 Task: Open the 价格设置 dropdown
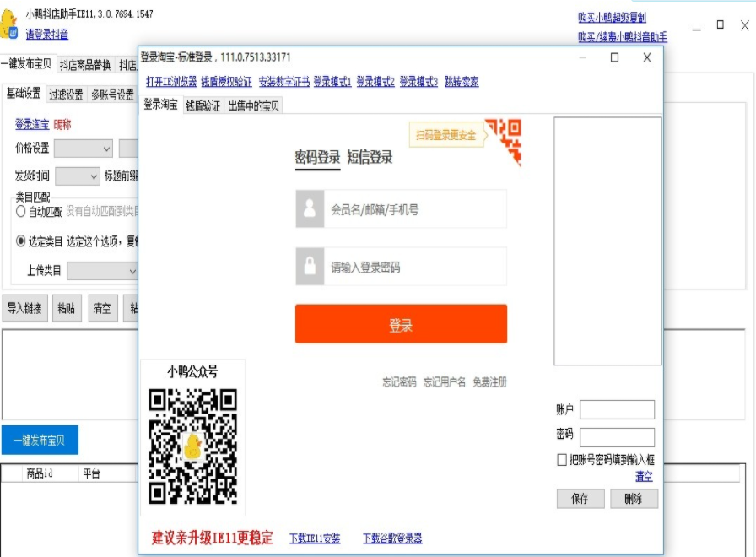(x=84, y=149)
